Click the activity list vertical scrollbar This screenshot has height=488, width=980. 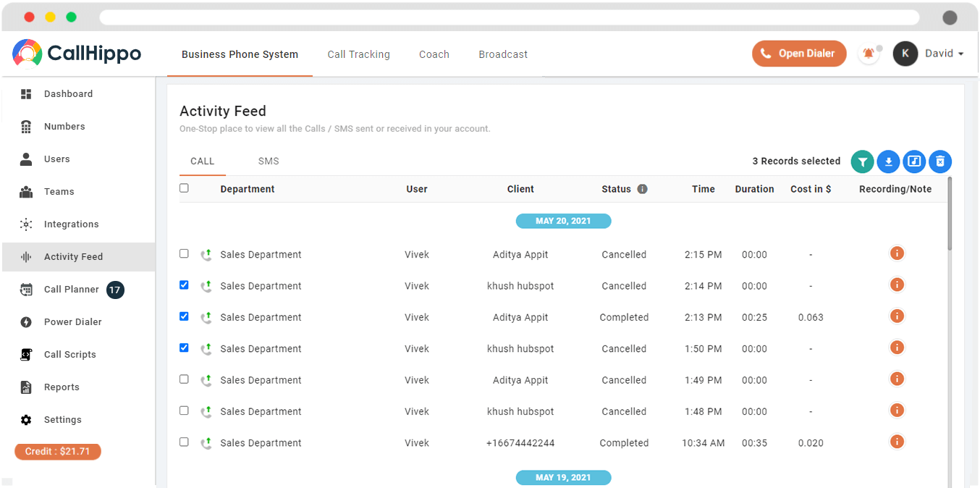tap(949, 214)
